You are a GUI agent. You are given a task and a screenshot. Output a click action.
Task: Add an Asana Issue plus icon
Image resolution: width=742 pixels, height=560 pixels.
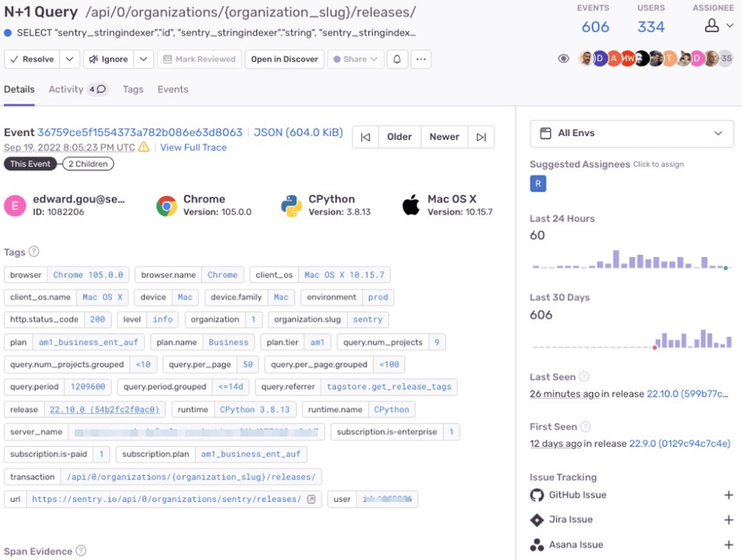(729, 545)
